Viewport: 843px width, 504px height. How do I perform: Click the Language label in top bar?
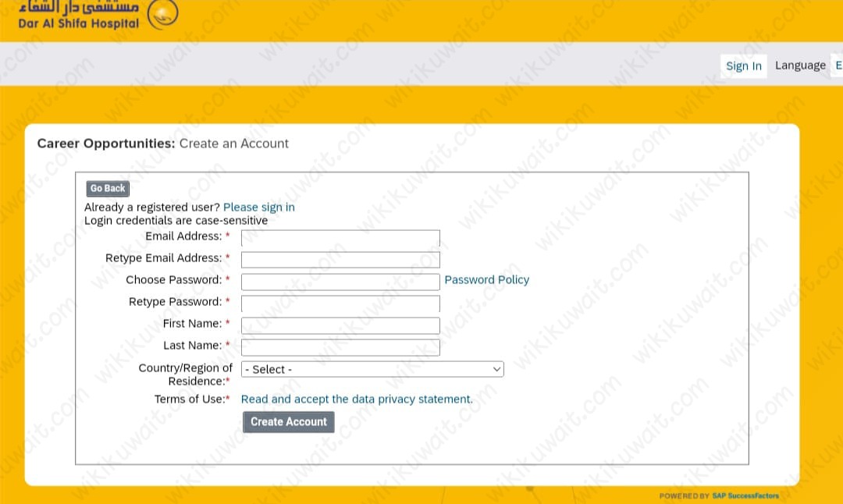pyautogui.click(x=800, y=66)
